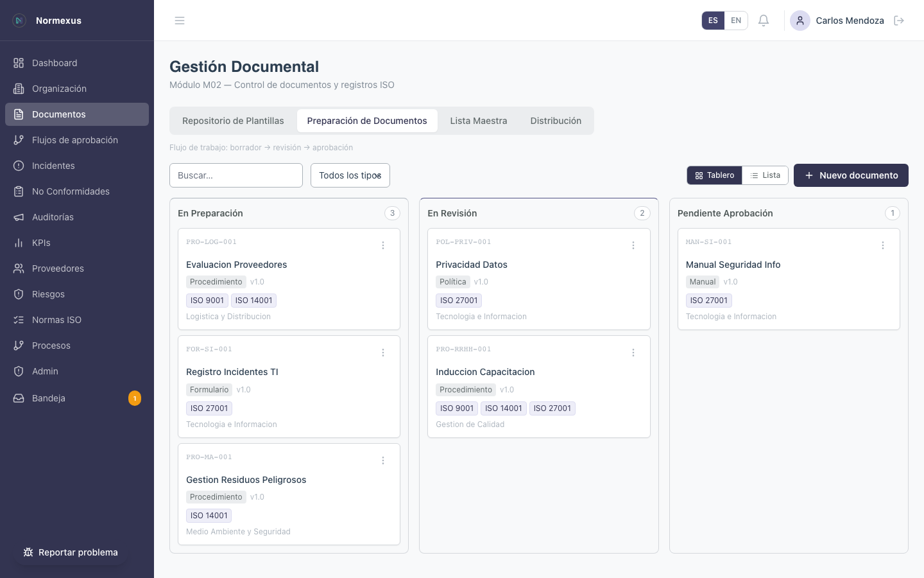The image size is (924, 578).
Task: Switch to the Lista Maestra tab
Action: point(478,121)
